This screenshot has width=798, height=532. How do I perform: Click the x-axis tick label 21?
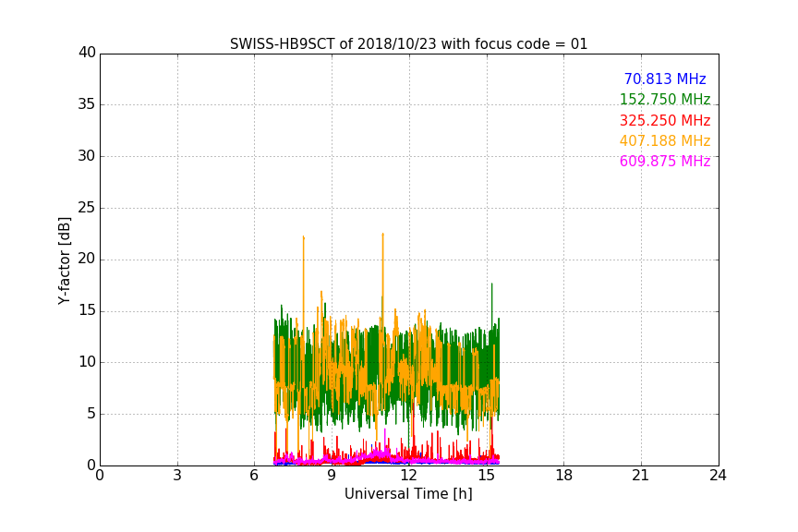coord(641,476)
